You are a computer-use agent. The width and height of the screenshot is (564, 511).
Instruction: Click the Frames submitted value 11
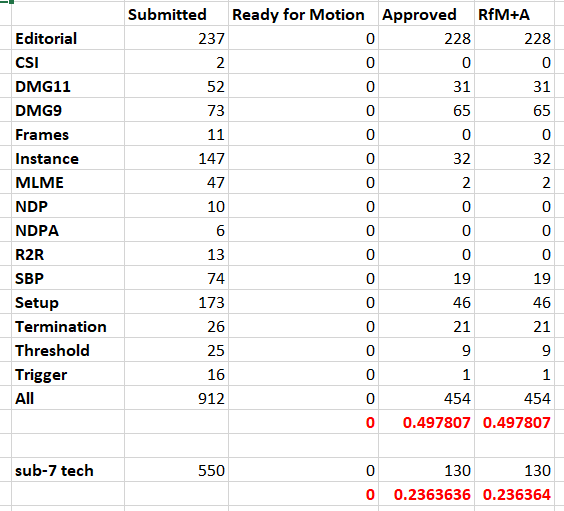[176, 134]
